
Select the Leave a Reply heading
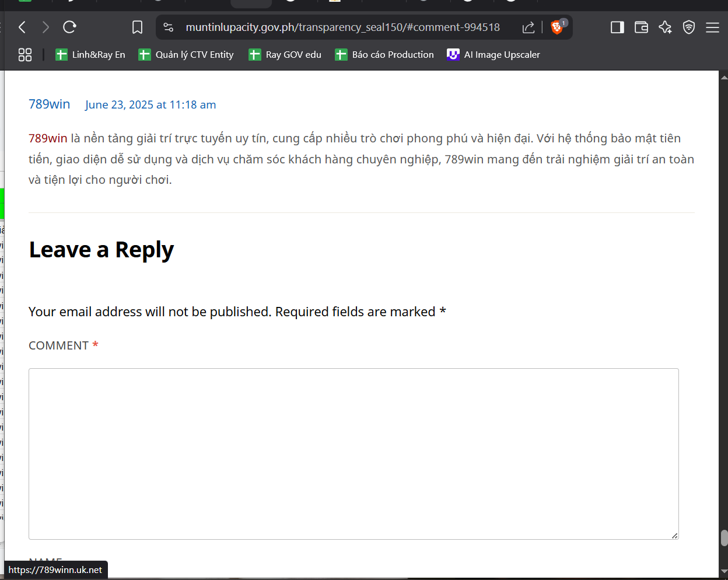click(x=101, y=250)
